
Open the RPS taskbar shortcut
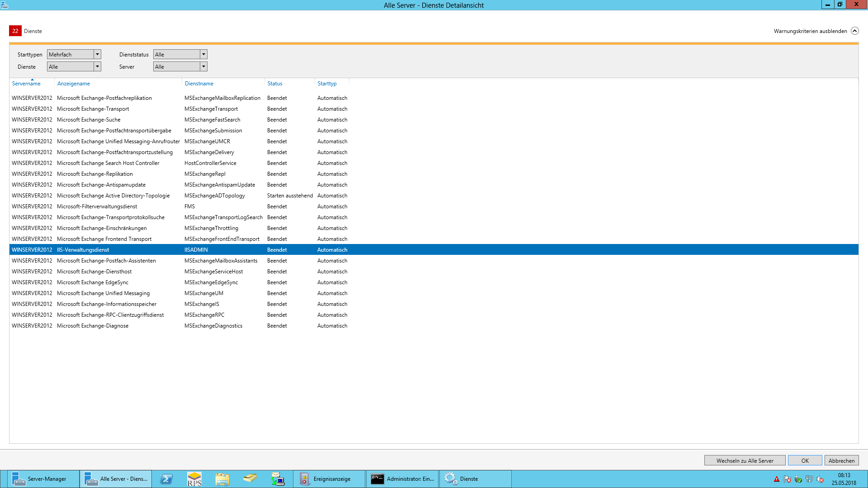coord(194,479)
